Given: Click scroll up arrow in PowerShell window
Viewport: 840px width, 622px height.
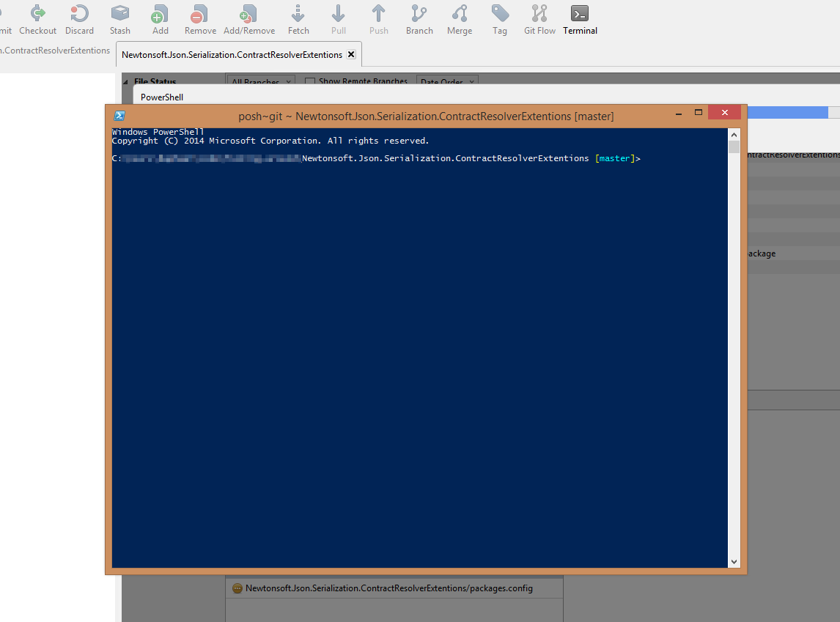Looking at the screenshot, I should point(734,135).
